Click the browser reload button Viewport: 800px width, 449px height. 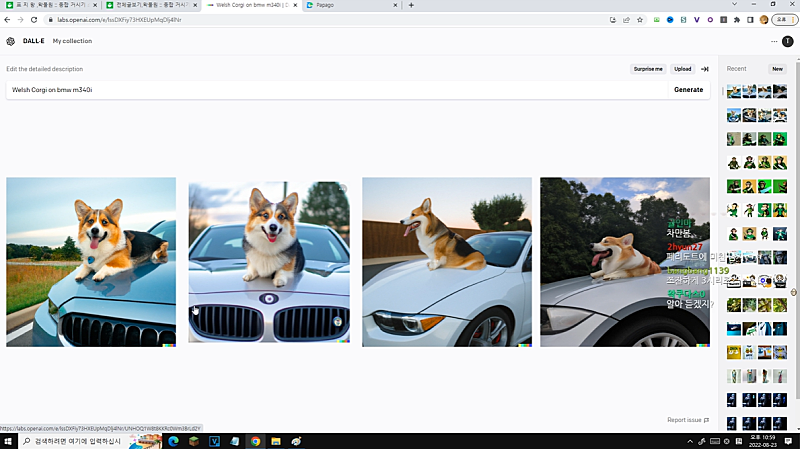coord(34,20)
